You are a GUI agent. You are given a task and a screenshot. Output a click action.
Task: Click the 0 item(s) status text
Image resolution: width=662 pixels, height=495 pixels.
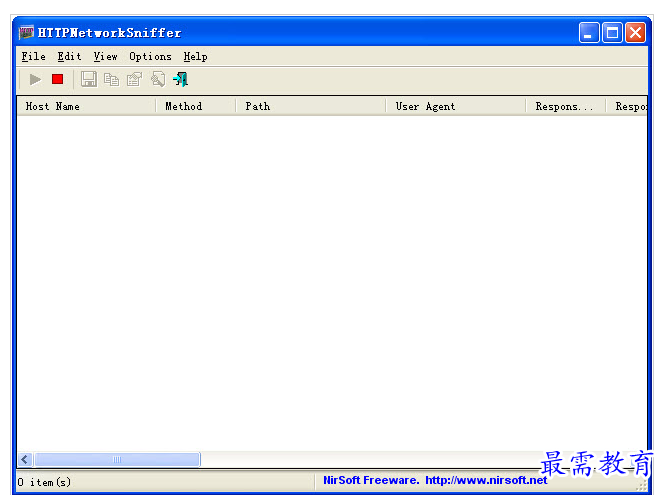(44, 482)
